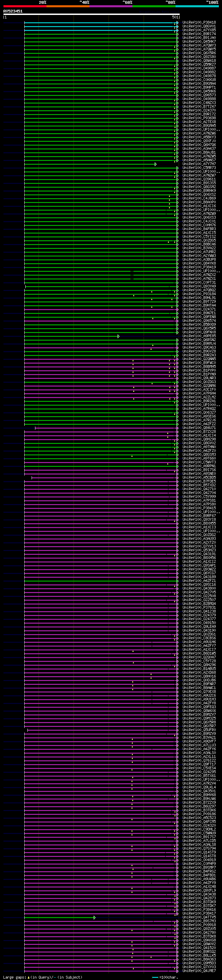
Task: Select the UniRef100_Q96573 label
Action: [x=199, y=95]
